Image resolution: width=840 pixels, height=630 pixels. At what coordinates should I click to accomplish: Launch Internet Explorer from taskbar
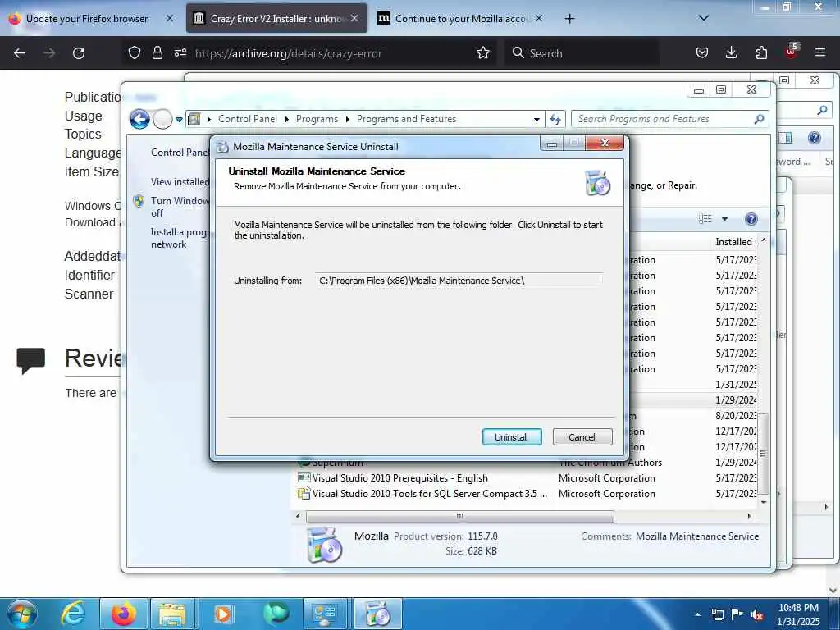tap(73, 614)
